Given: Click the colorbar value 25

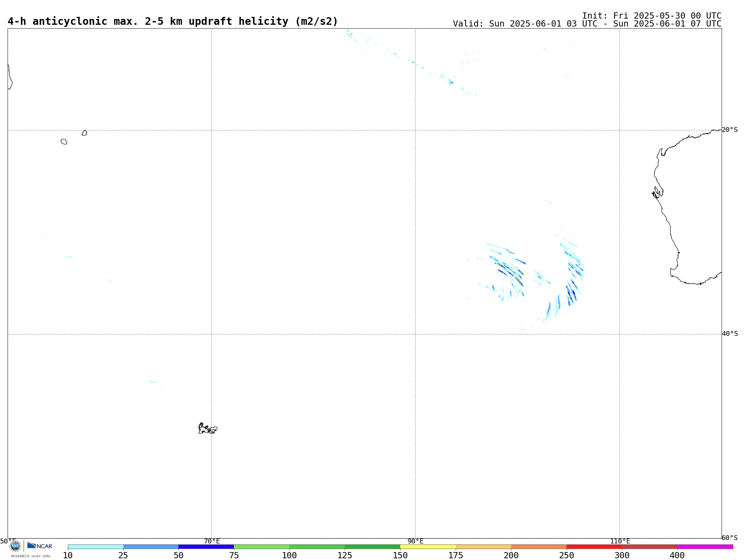Looking at the screenshot, I should point(123,556).
